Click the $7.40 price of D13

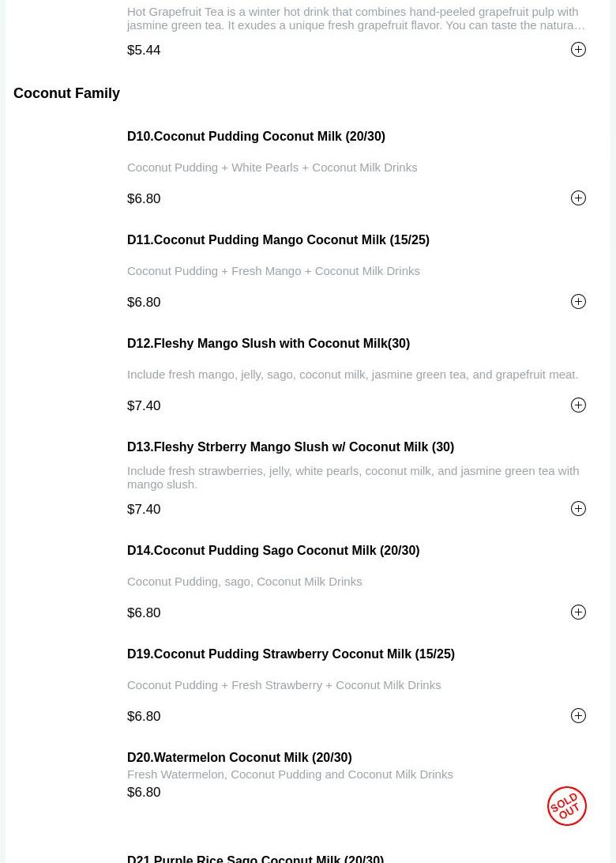click(144, 509)
